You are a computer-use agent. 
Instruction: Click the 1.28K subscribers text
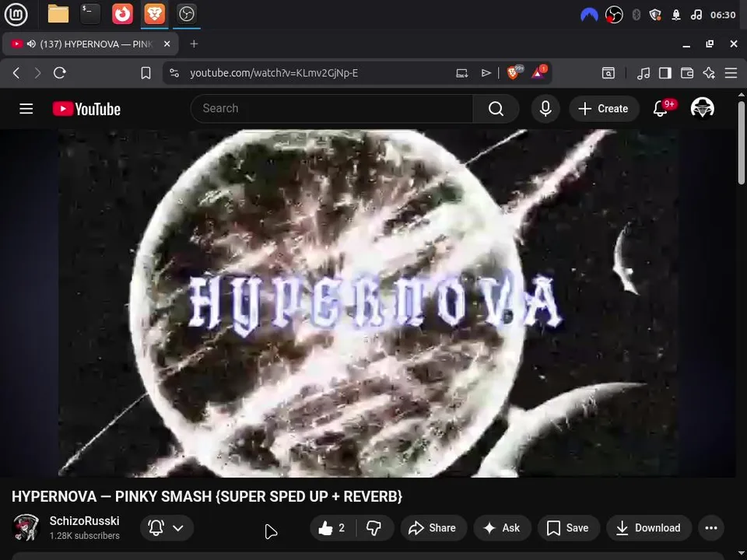(x=84, y=536)
